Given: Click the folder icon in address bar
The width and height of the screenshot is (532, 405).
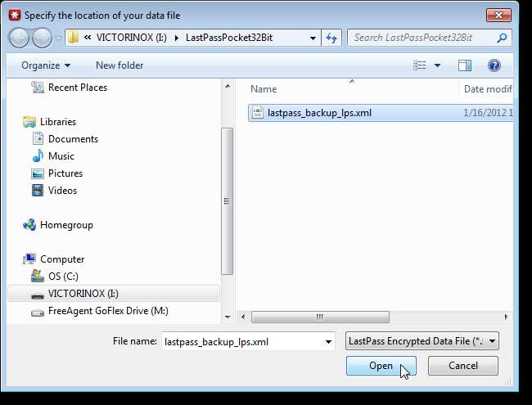Looking at the screenshot, I should click(73, 38).
